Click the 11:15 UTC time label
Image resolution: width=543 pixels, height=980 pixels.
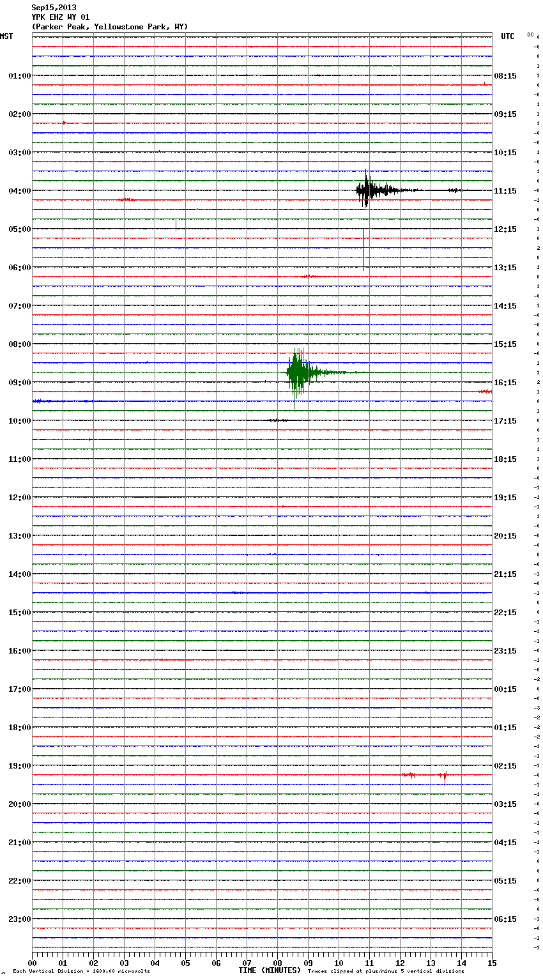click(x=505, y=191)
